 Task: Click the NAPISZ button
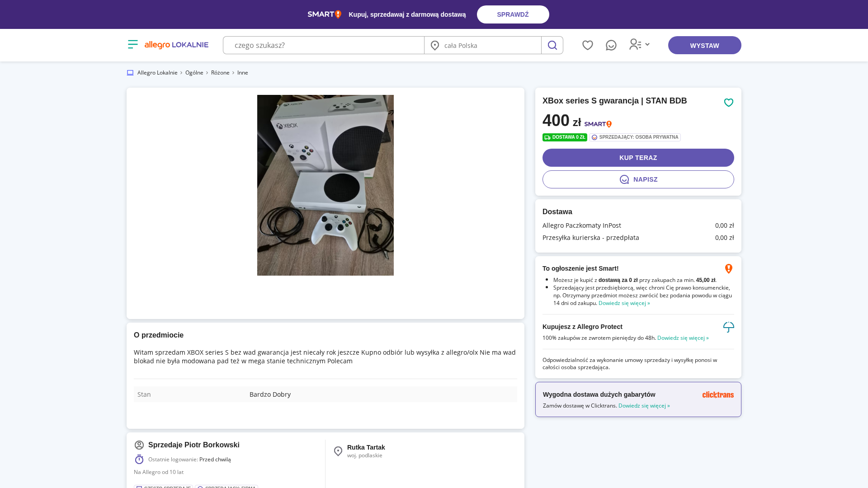638,179
